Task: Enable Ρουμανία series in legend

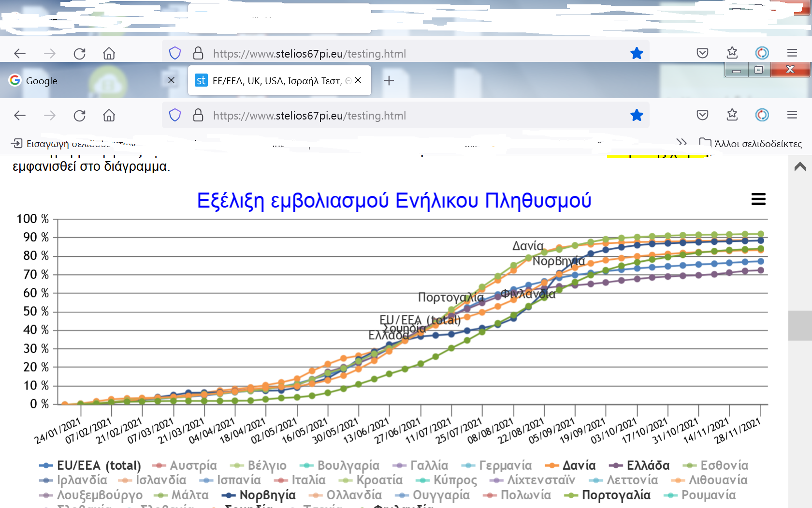Action: pos(699,495)
